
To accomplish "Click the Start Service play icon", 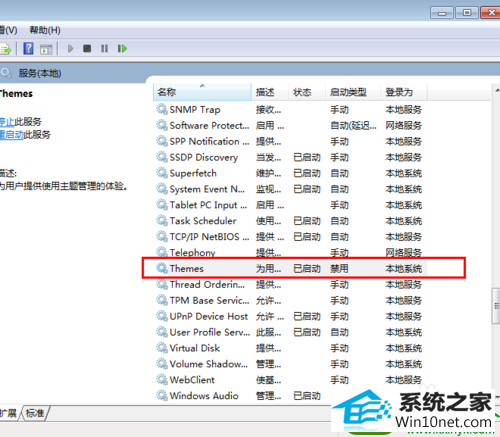I will [70, 49].
